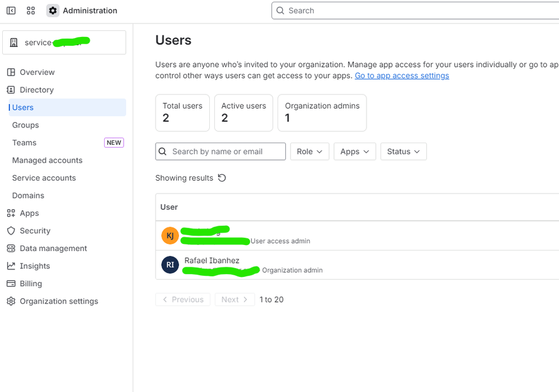
Task: Go to Groups in the sidebar
Action: click(x=26, y=125)
